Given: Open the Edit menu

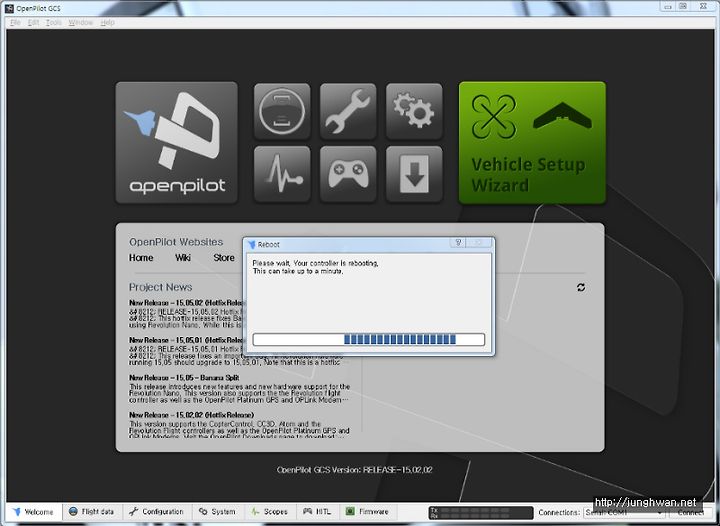Looking at the screenshot, I should 33,22.
